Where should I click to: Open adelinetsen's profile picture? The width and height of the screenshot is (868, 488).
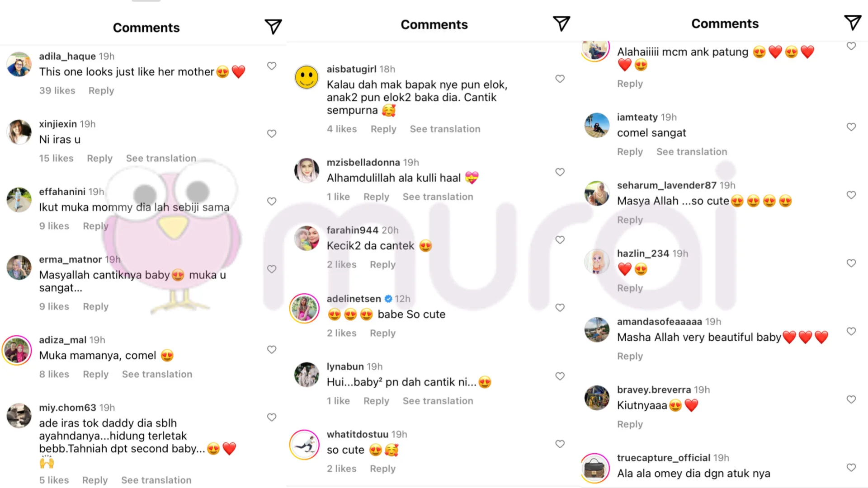[x=305, y=308]
